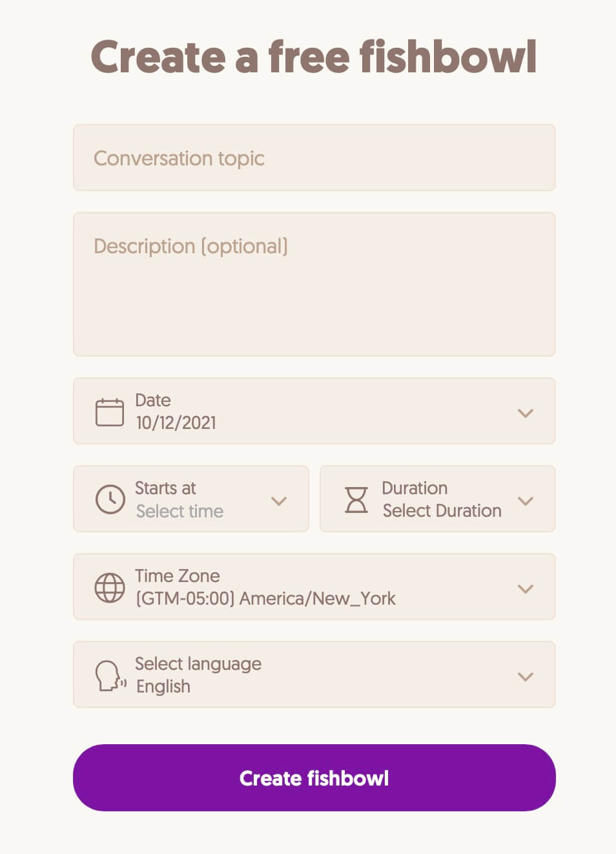
Task: Open the Starts at time chevron
Action: pos(279,501)
